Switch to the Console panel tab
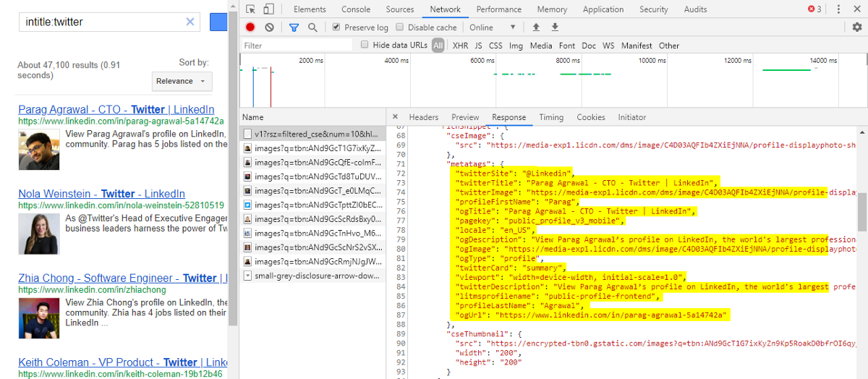Screen dimensions: 868x379 pos(356,9)
